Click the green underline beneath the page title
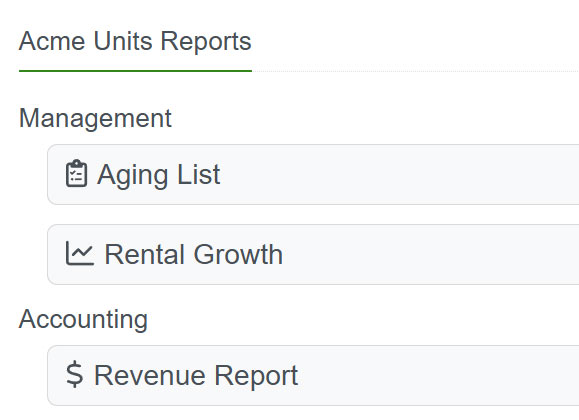The height and width of the screenshot is (420, 579). [x=135, y=71]
